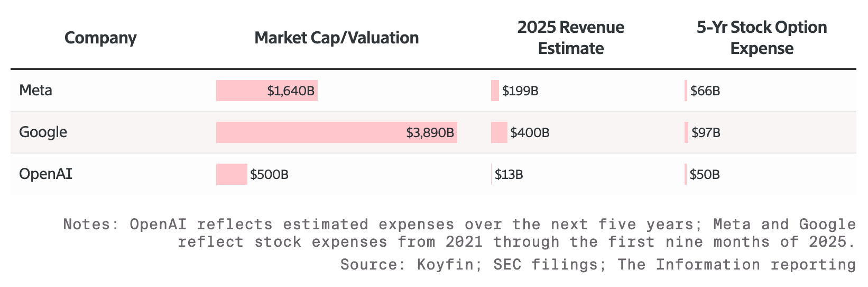
Task: Click Google's $3,890B market cap bar
Action: click(x=337, y=132)
